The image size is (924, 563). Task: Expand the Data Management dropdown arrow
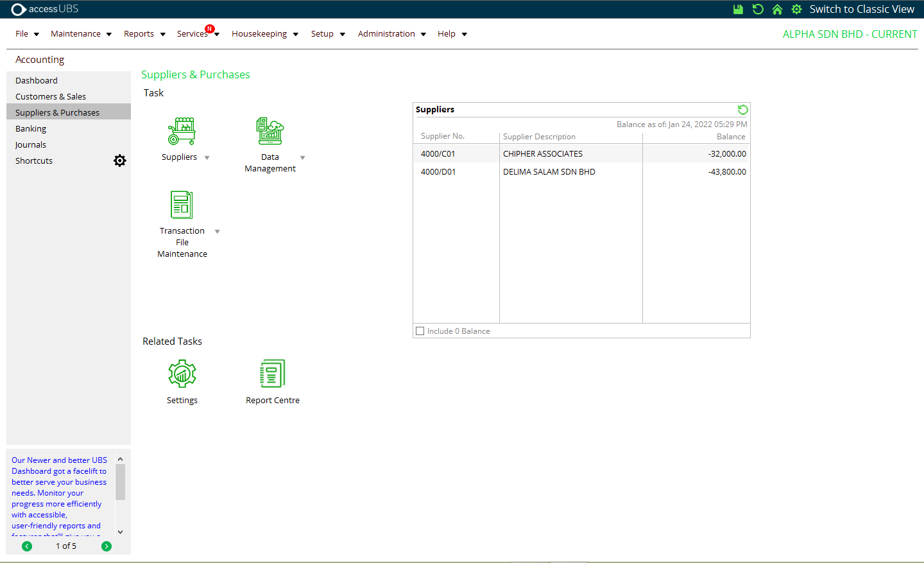coord(302,158)
